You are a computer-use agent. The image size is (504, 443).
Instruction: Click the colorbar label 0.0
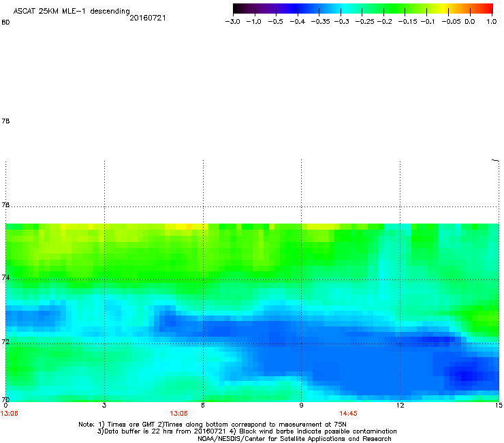point(470,22)
